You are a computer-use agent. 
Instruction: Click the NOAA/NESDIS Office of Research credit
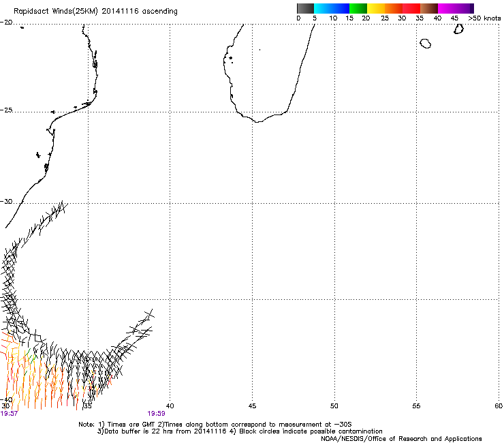[x=401, y=439]
